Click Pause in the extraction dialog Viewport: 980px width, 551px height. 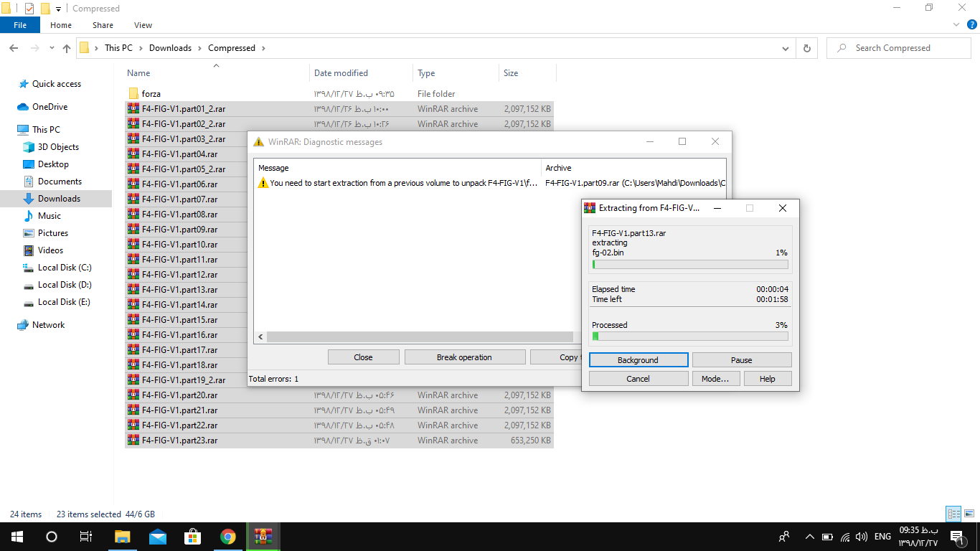[741, 360]
